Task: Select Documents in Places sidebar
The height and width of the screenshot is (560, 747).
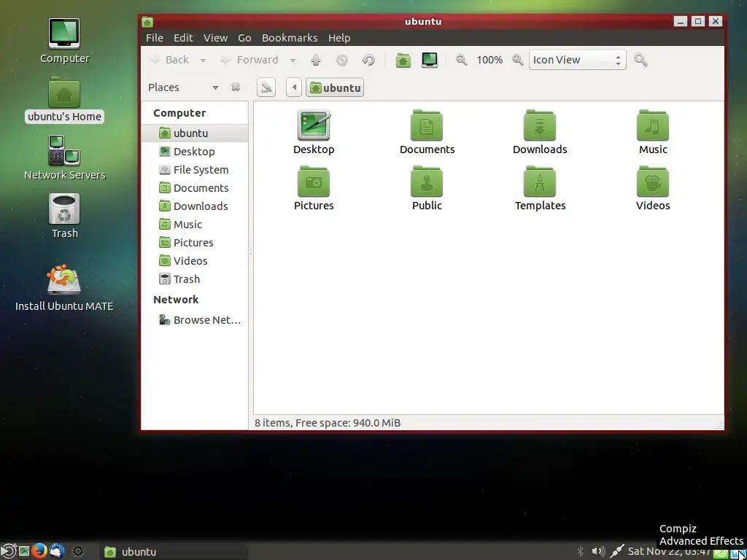Action: point(195,188)
